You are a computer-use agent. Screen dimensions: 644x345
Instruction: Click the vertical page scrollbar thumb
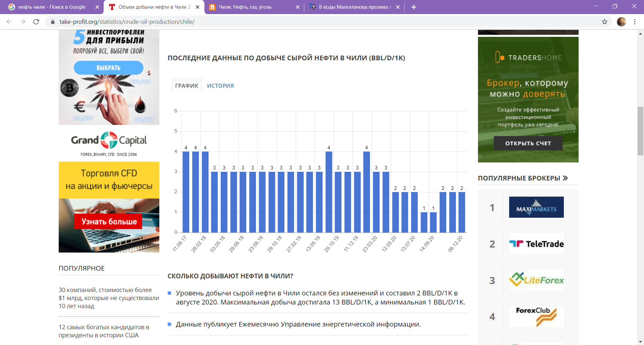[x=640, y=131]
